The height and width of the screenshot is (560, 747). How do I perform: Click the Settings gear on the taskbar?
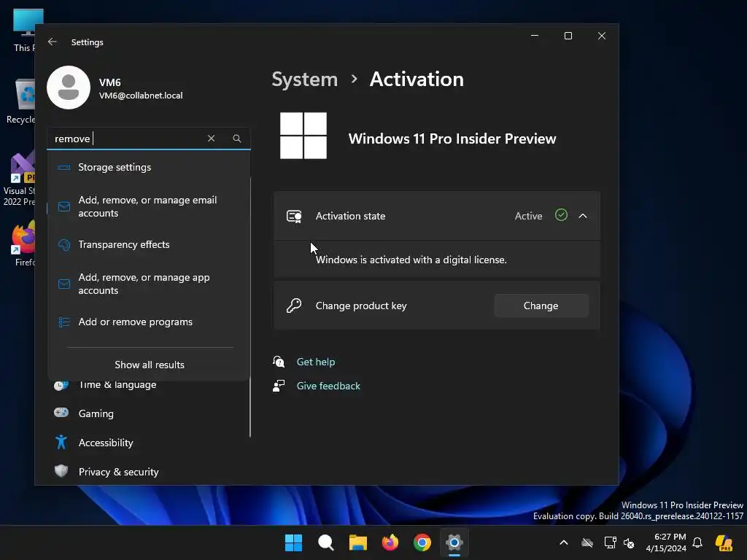[454, 542]
